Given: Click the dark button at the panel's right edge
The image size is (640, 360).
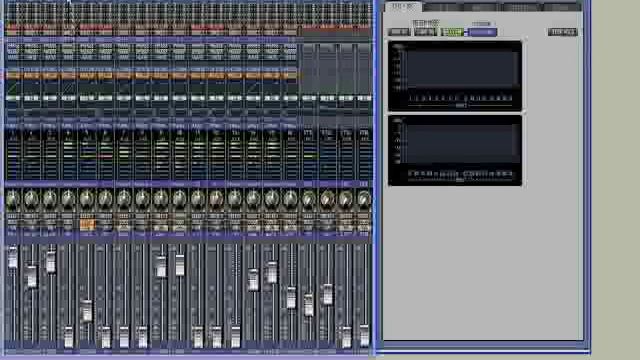Looking at the screenshot, I should 562,32.
